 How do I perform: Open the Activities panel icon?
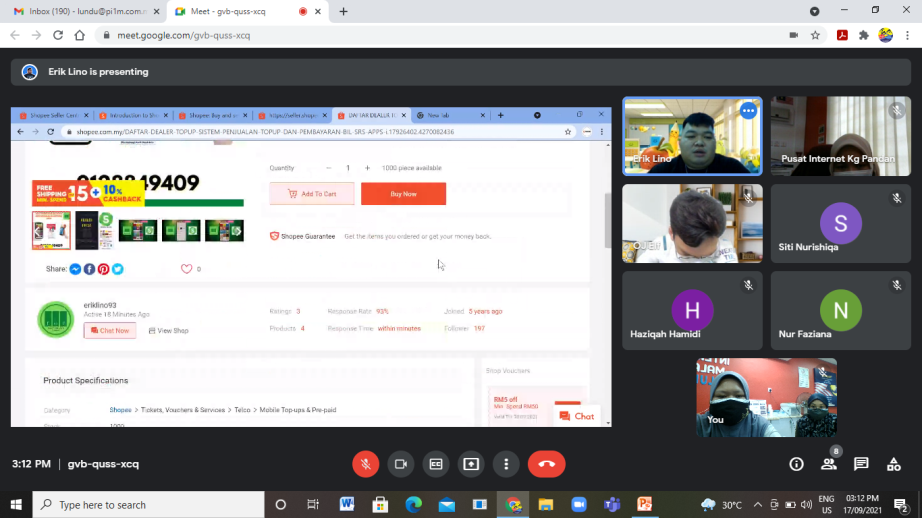click(x=893, y=464)
